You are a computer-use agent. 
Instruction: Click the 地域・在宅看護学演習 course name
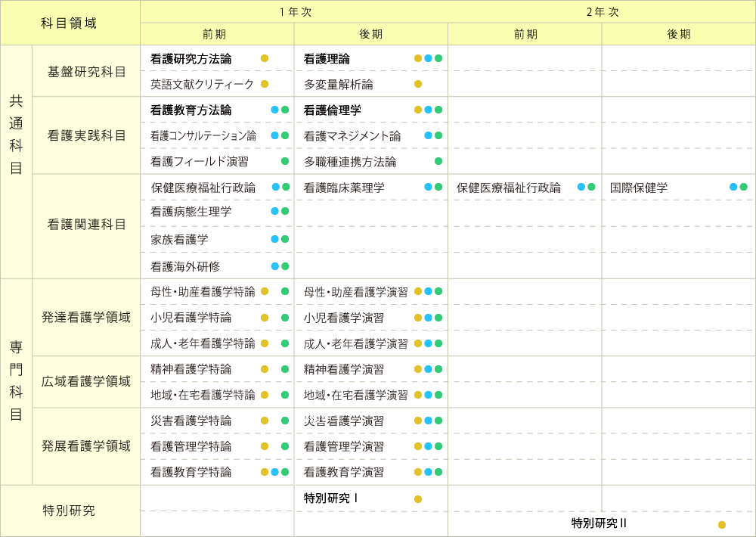[x=356, y=395]
